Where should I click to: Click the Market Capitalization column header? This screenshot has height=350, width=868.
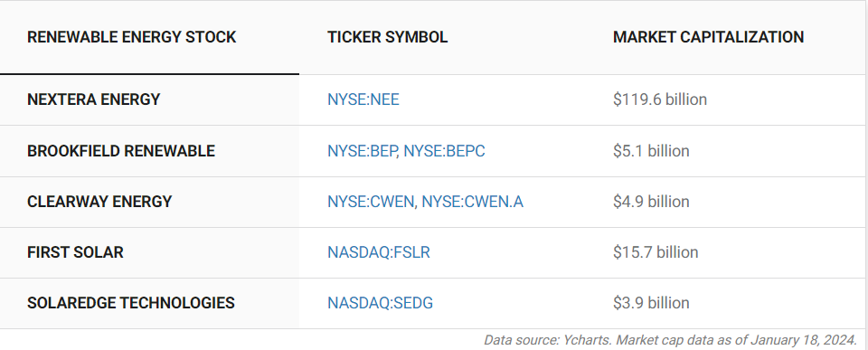709,37
